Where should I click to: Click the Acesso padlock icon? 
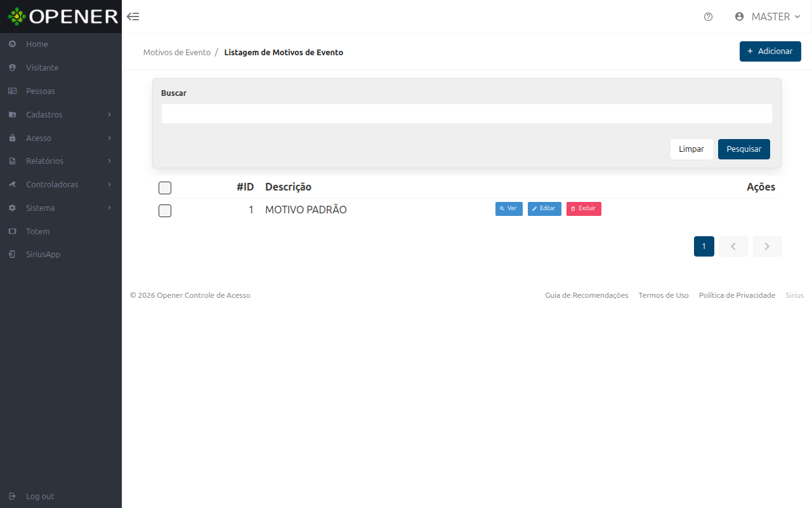(x=12, y=138)
